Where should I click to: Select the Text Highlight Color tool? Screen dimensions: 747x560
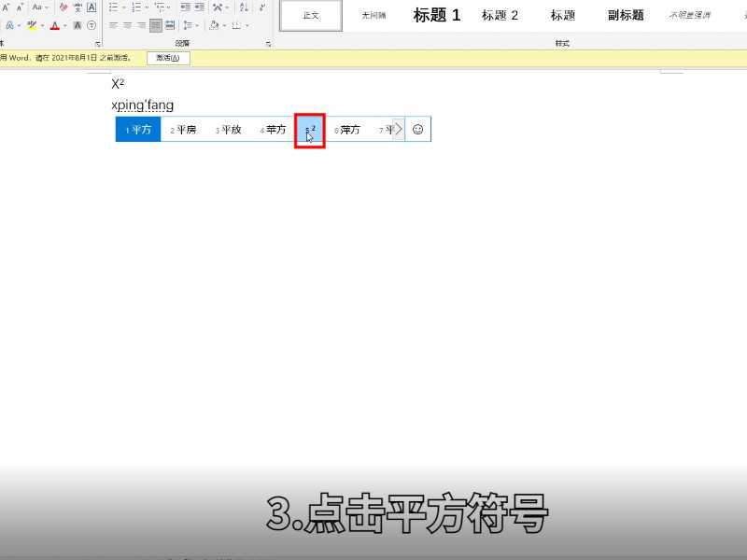tap(31, 24)
